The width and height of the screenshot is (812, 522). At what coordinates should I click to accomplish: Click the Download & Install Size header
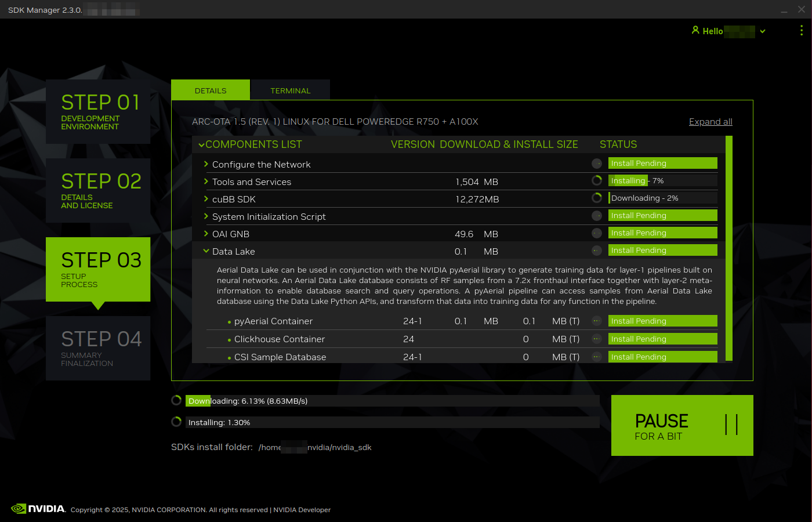tap(509, 144)
